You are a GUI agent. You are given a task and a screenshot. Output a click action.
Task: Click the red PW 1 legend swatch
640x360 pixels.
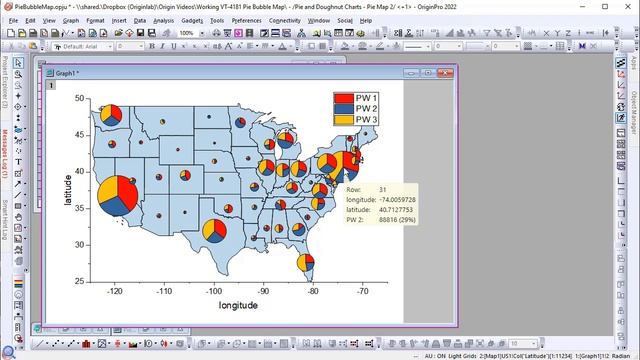pos(344,98)
